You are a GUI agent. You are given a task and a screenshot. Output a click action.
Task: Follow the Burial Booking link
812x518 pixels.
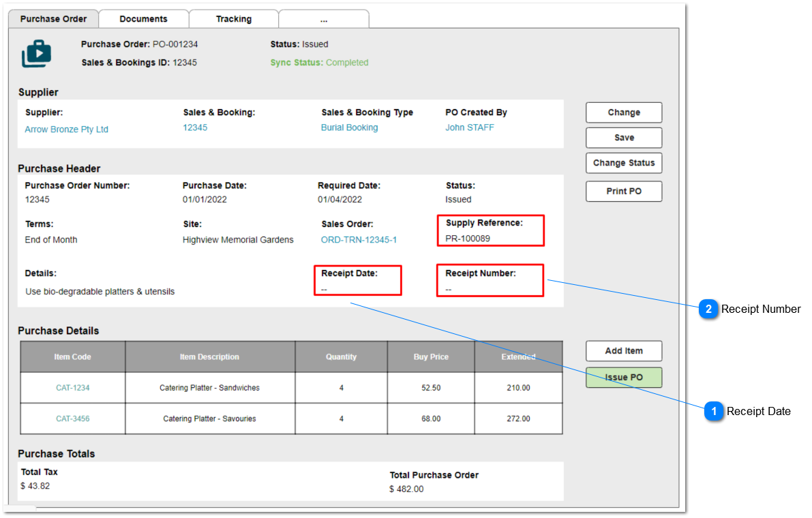coord(350,127)
